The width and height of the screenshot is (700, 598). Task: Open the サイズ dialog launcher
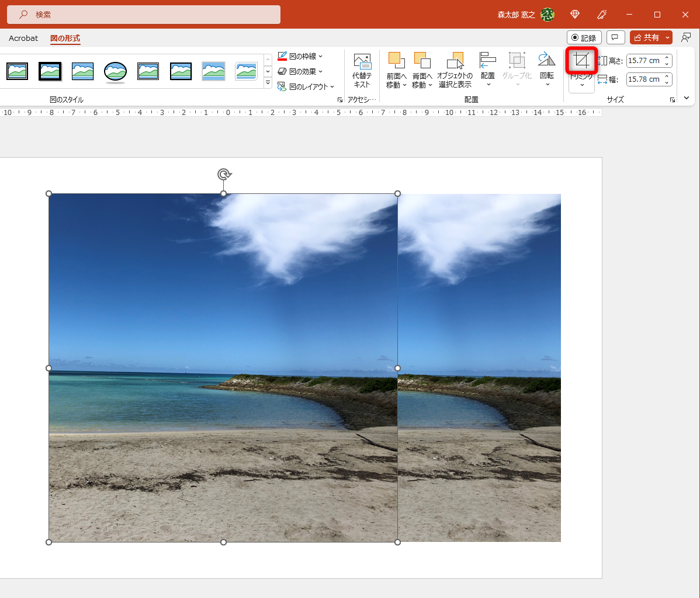(673, 100)
